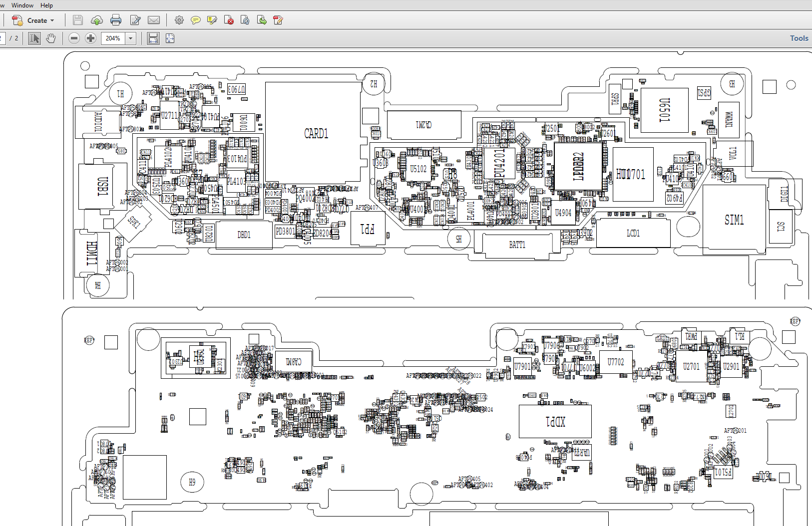812x526 pixels.
Task: Click the 204% zoom level field
Action: click(x=113, y=38)
